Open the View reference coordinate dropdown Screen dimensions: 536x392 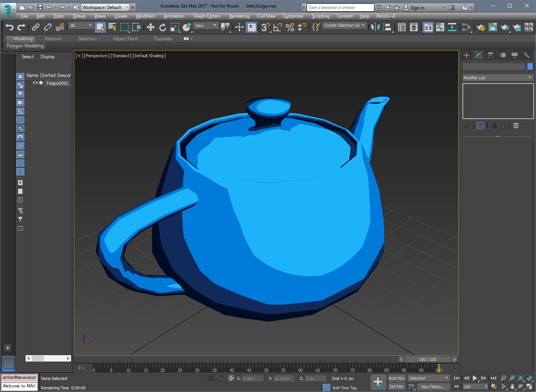pyautogui.click(x=206, y=26)
